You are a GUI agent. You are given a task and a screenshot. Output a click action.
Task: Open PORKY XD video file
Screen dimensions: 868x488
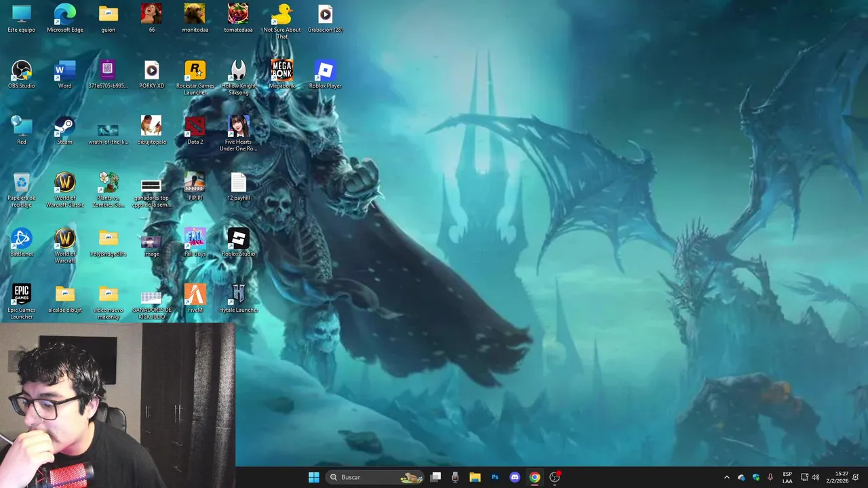151,75
